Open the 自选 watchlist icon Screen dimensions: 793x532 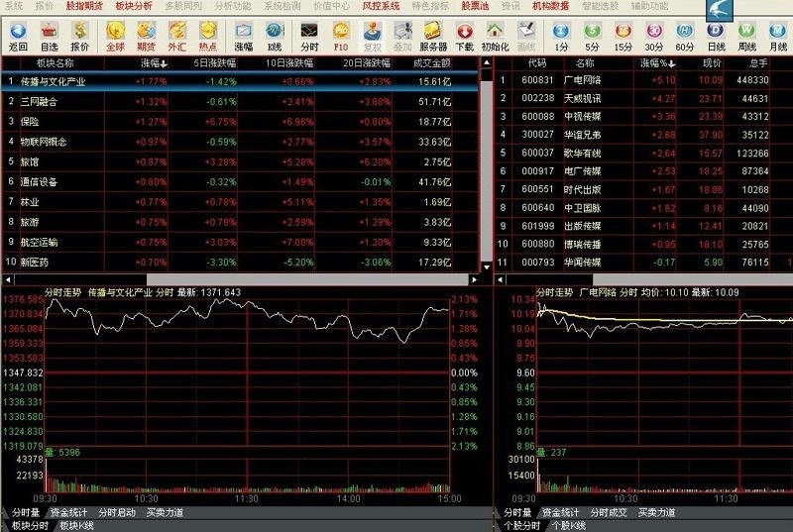(x=49, y=36)
